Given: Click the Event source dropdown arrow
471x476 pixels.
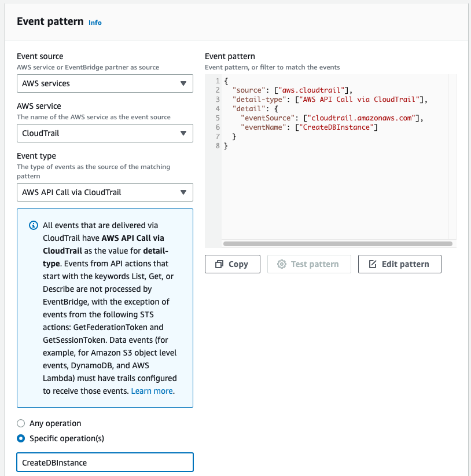Looking at the screenshot, I should coord(183,83).
